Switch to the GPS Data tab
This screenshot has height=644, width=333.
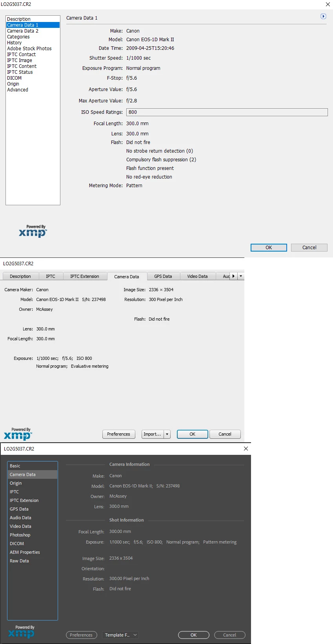click(163, 276)
